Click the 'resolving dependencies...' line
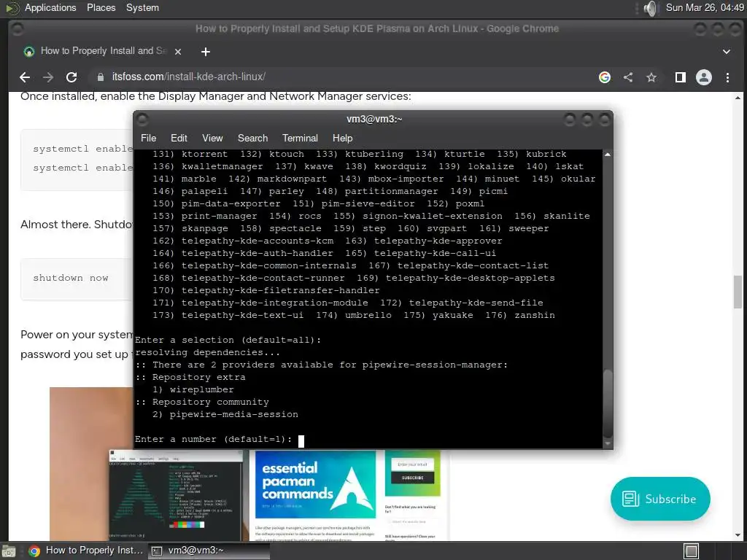The width and height of the screenshot is (747, 560). coord(207,352)
